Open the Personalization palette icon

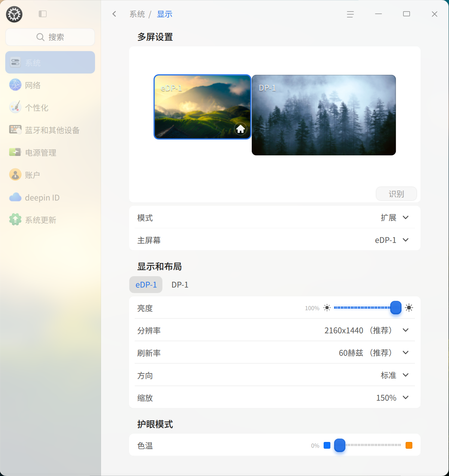point(15,107)
